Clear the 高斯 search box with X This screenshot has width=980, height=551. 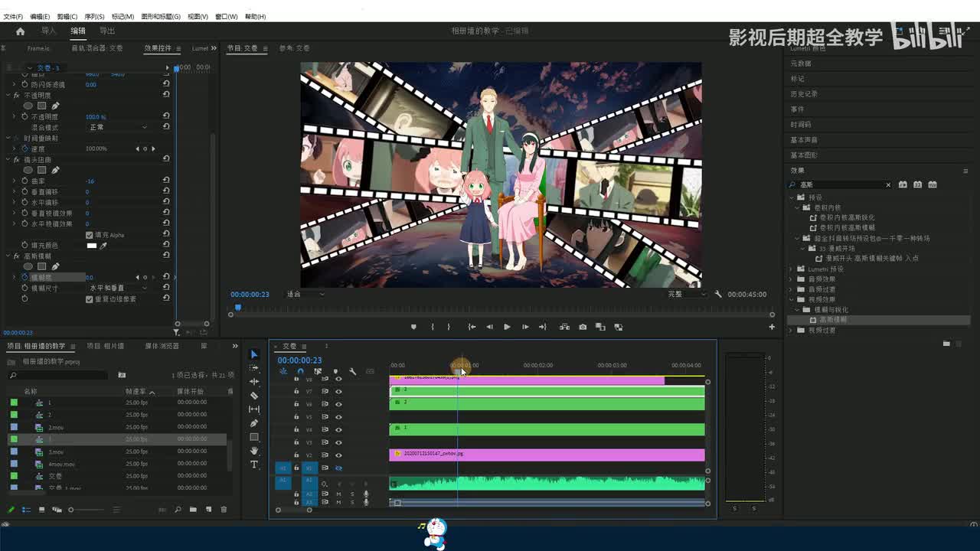(888, 185)
